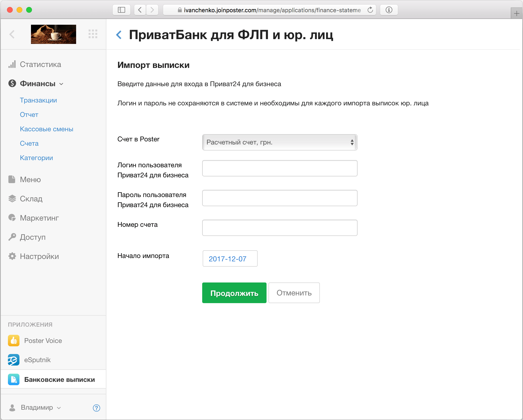Go back using blue page arrow
The image size is (523, 420).
pyautogui.click(x=119, y=35)
